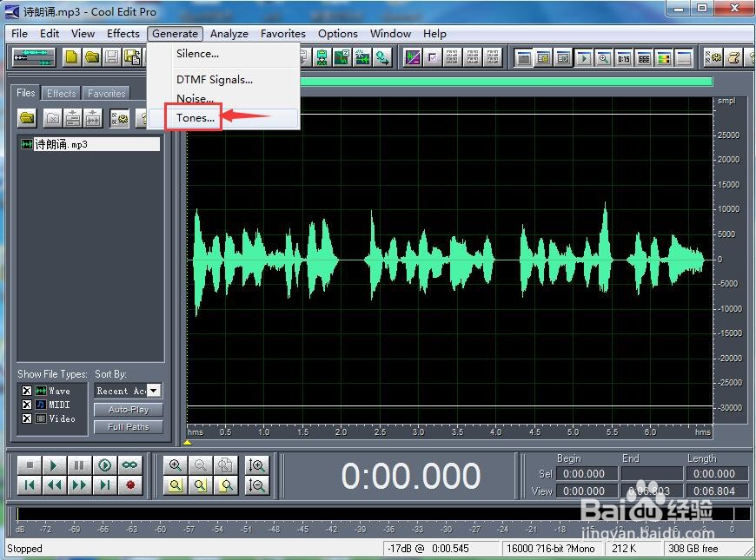Screen dimensions: 756x560
Task: Zoom in horizontally
Action: pyautogui.click(x=176, y=465)
